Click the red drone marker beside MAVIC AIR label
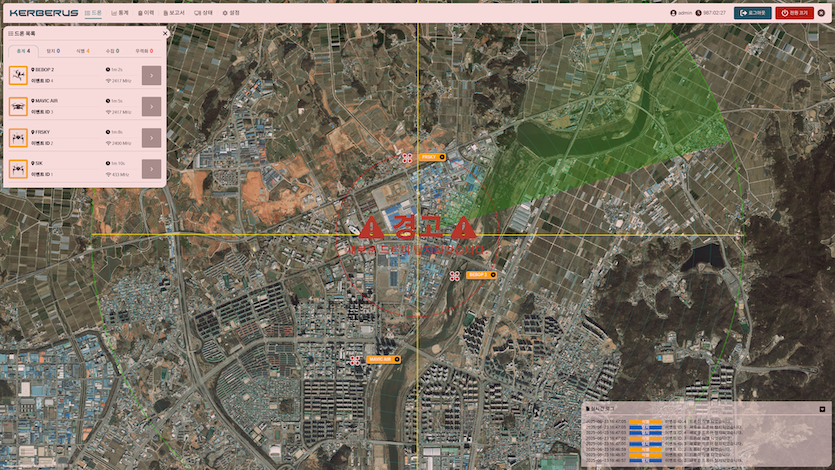This screenshot has height=470, width=835. click(355, 360)
